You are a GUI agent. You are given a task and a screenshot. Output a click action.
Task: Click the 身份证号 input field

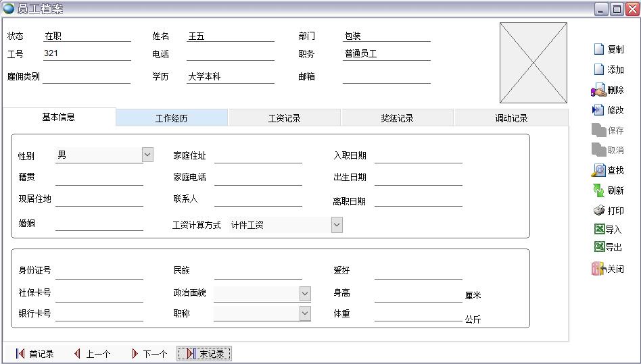(x=99, y=271)
